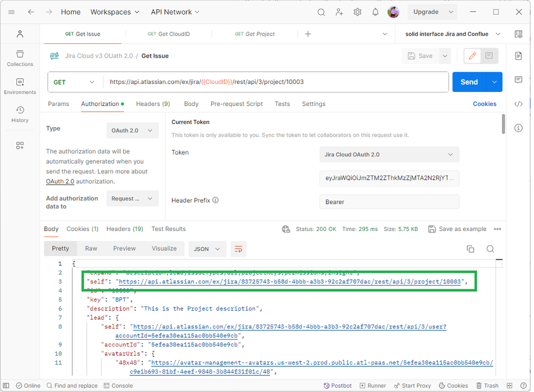Open the Comments icon in right sidebar
The height and width of the screenshot is (392, 534).
[x=518, y=80]
